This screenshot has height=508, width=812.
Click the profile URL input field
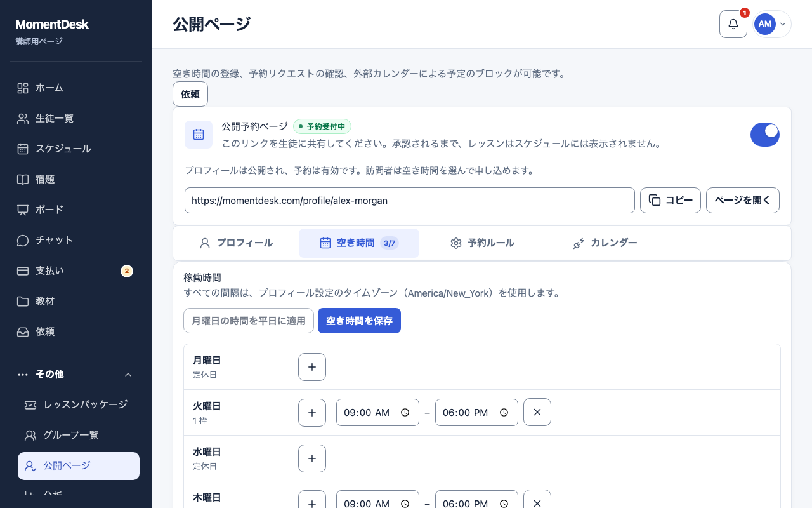(x=410, y=200)
